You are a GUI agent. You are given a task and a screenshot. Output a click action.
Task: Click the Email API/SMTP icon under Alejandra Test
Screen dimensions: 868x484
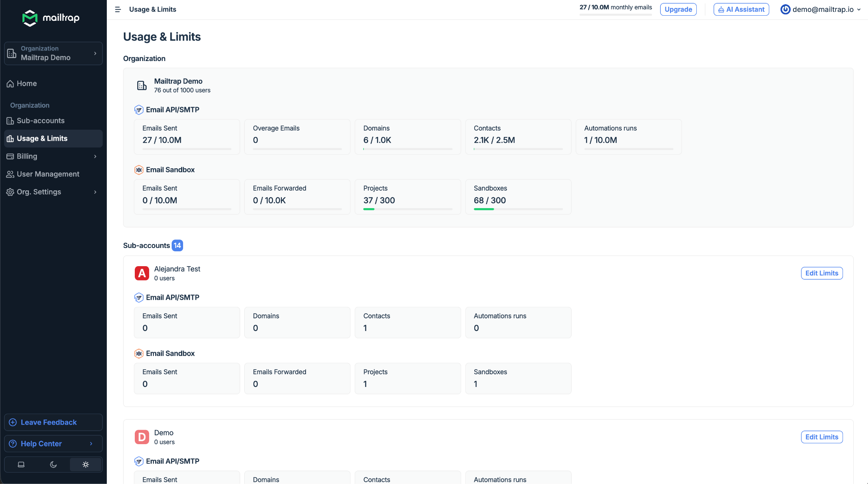[139, 298]
